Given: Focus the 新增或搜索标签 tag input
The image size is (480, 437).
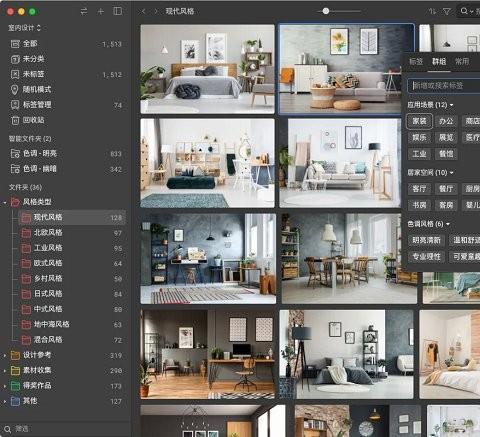Looking at the screenshot, I should (444, 86).
